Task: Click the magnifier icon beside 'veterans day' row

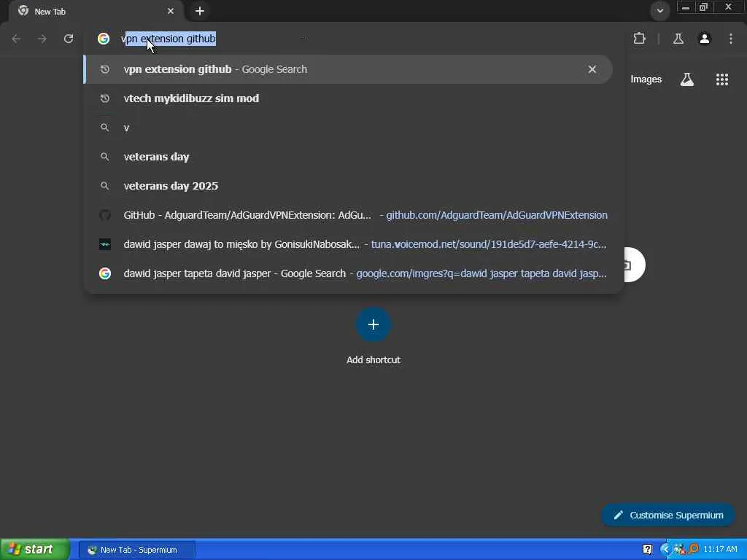Action: tap(105, 157)
